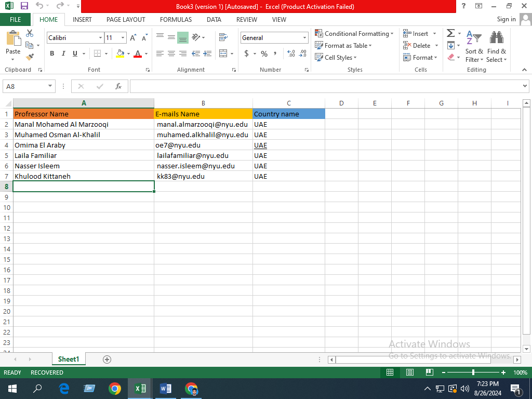
Task: Apply the cell Borders icon
Action: click(97, 54)
